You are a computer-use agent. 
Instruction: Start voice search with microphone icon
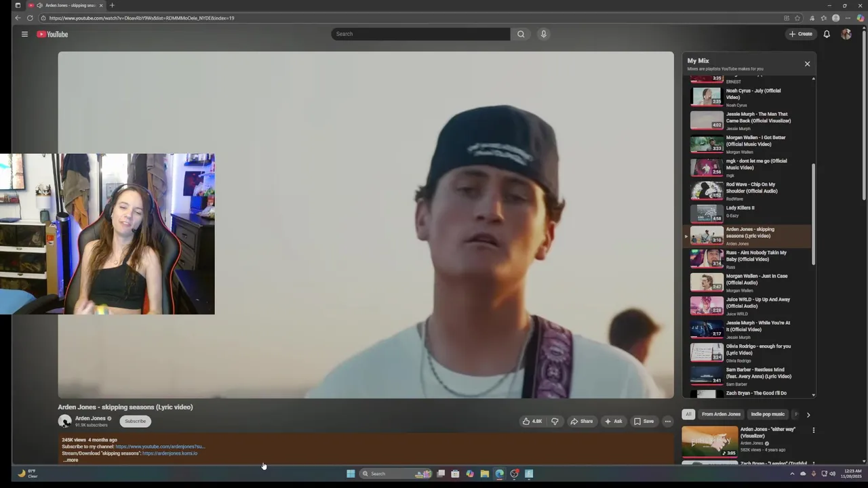543,34
